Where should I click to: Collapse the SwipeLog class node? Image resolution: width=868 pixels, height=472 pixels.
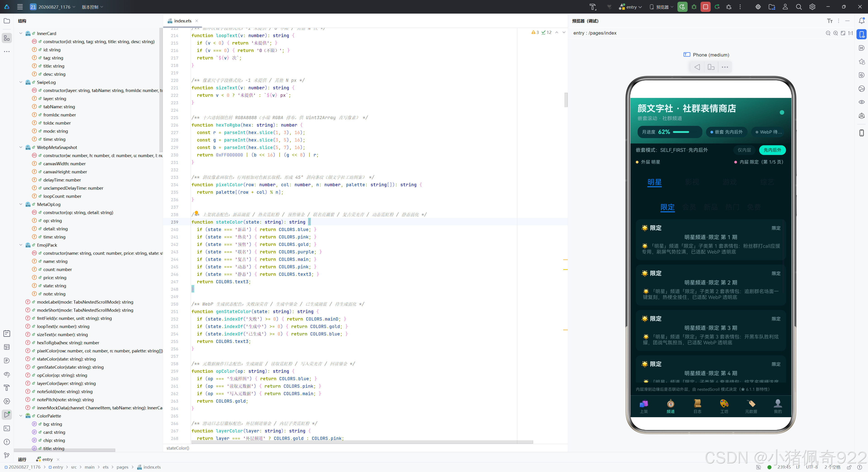coord(21,82)
